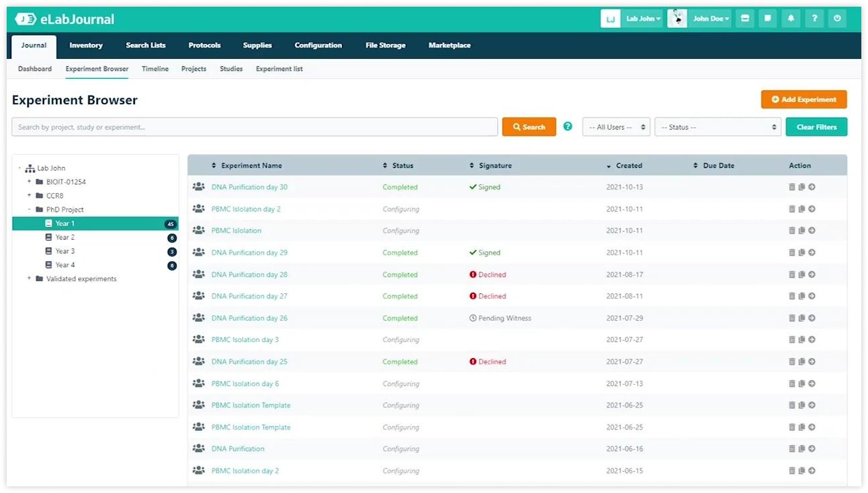Click the Clear Filters button
The width and height of the screenshot is (868, 493).
[816, 126]
